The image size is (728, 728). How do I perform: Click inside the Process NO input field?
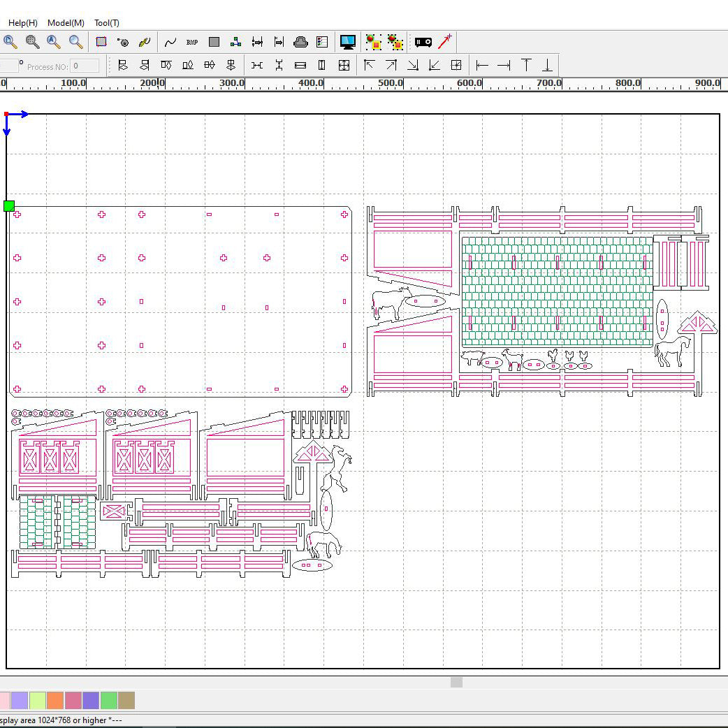point(85,66)
